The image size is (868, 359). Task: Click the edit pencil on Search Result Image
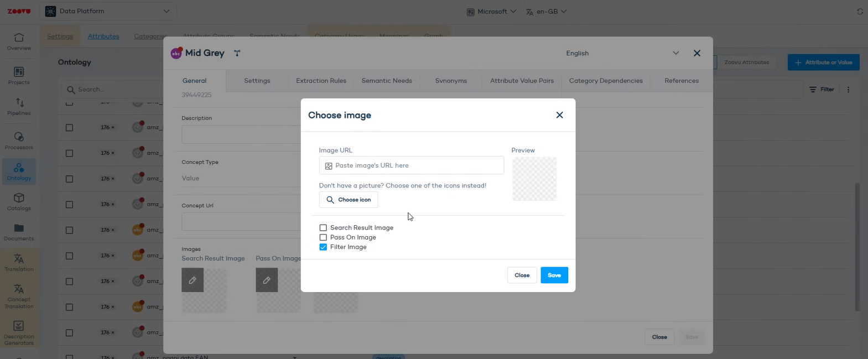point(193,280)
